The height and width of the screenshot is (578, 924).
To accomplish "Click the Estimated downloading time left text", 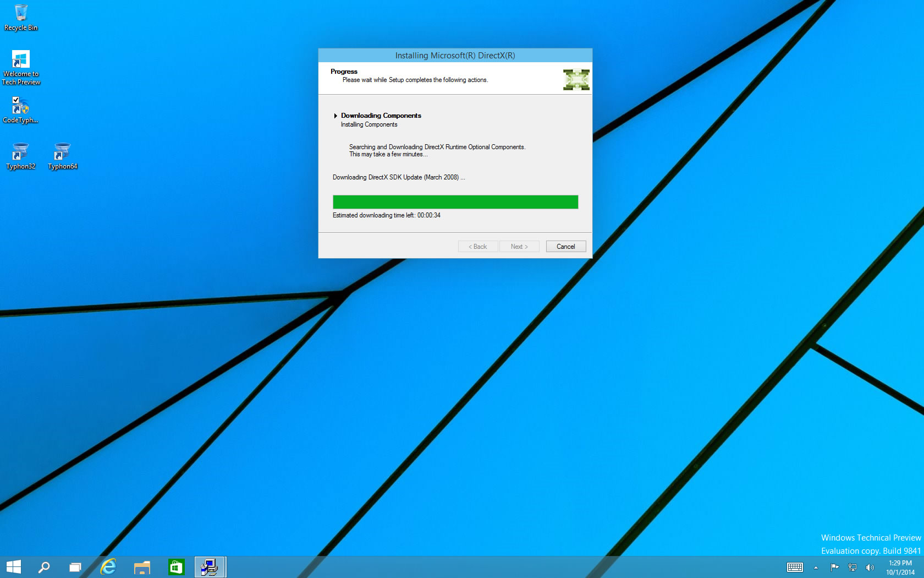I will tap(387, 215).
